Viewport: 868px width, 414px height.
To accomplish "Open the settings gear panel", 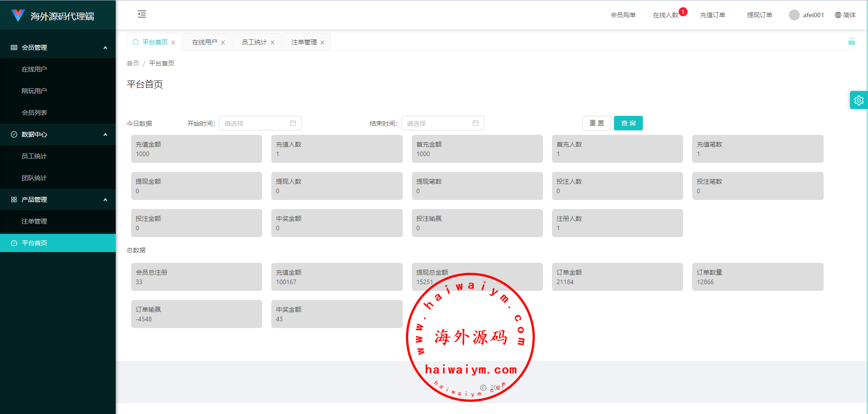I will tap(859, 100).
